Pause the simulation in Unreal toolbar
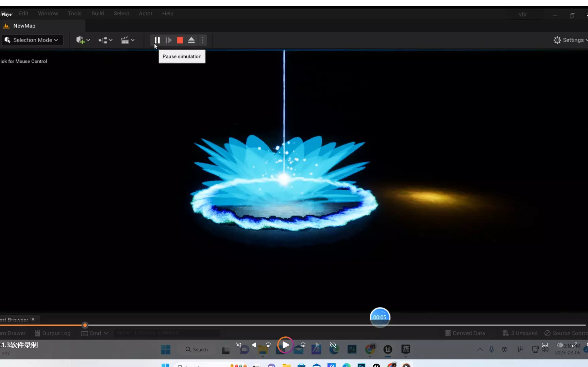The width and height of the screenshot is (588, 367). click(157, 40)
